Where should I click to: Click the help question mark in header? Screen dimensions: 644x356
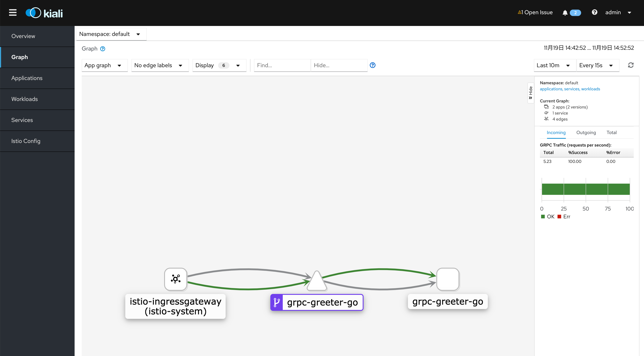pyautogui.click(x=594, y=12)
